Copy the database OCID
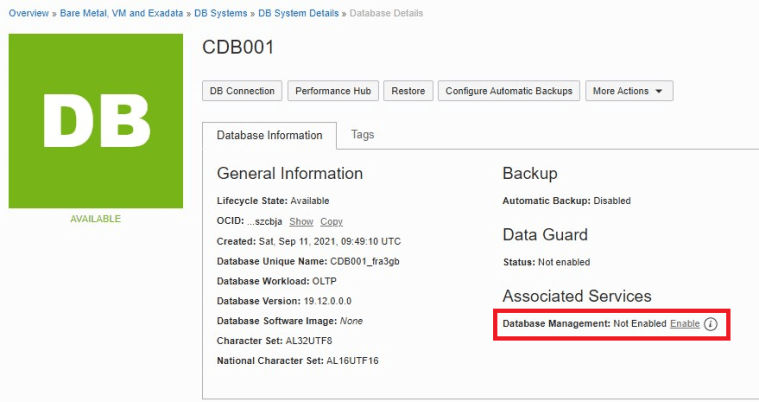 pos(331,221)
